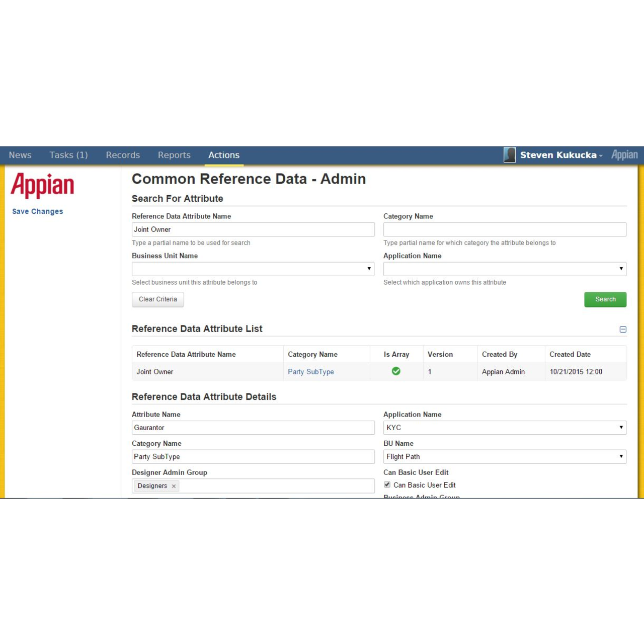Screen dimensions: 644x644
Task: Click the Appian logo in the sidebar
Action: pyautogui.click(x=42, y=185)
